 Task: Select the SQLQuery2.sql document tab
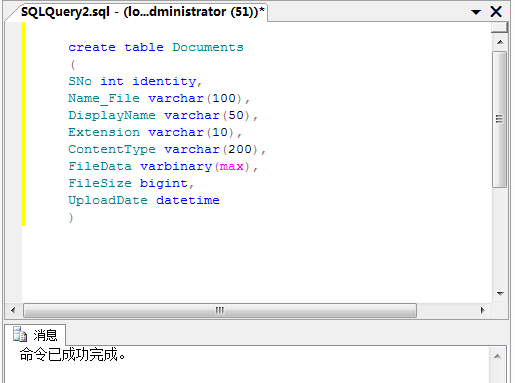pyautogui.click(x=142, y=12)
